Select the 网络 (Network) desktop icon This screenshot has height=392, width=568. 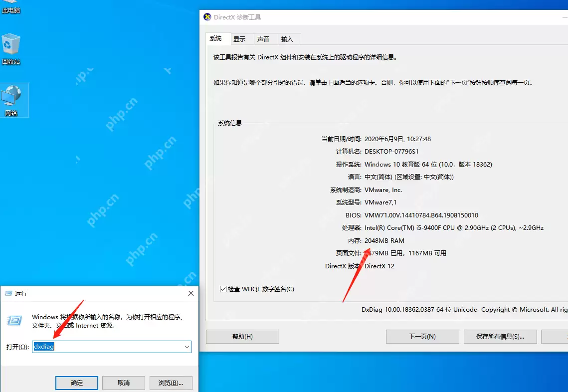[x=11, y=100]
